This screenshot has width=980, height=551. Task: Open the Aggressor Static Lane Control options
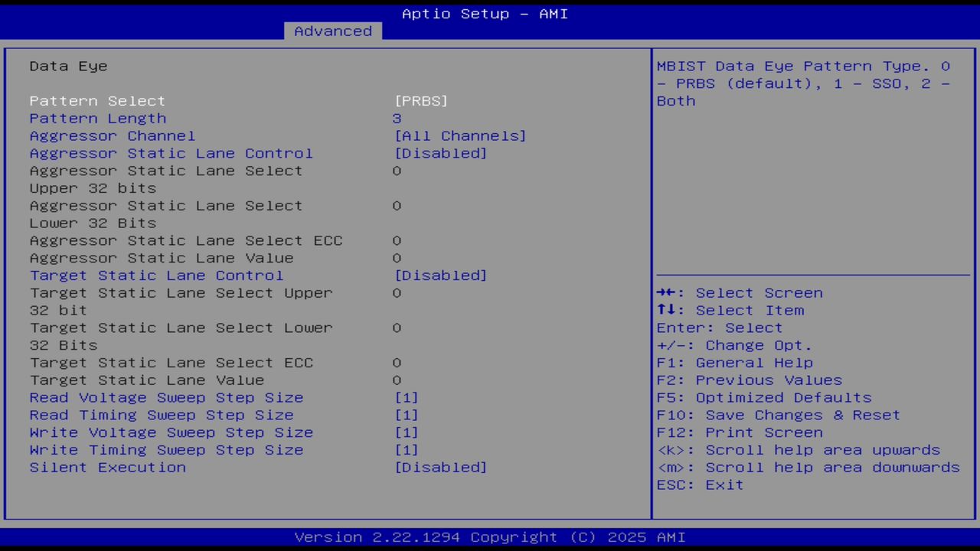point(441,153)
